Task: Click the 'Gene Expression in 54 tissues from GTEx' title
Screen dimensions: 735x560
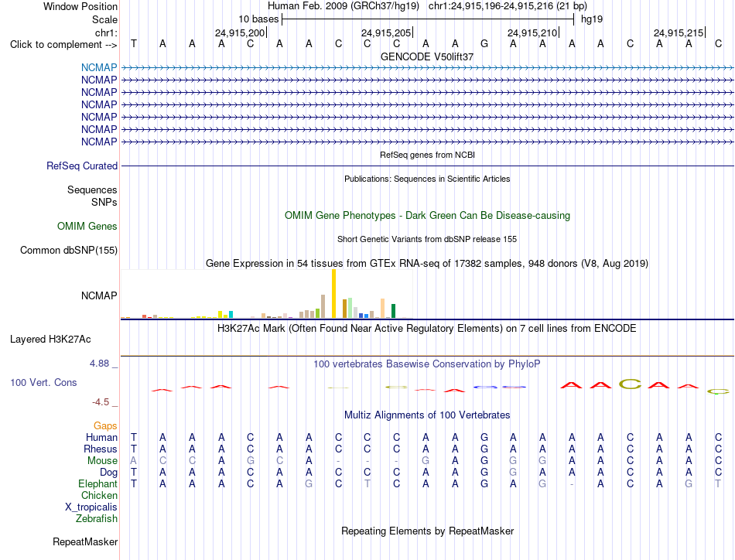Action: point(427,263)
